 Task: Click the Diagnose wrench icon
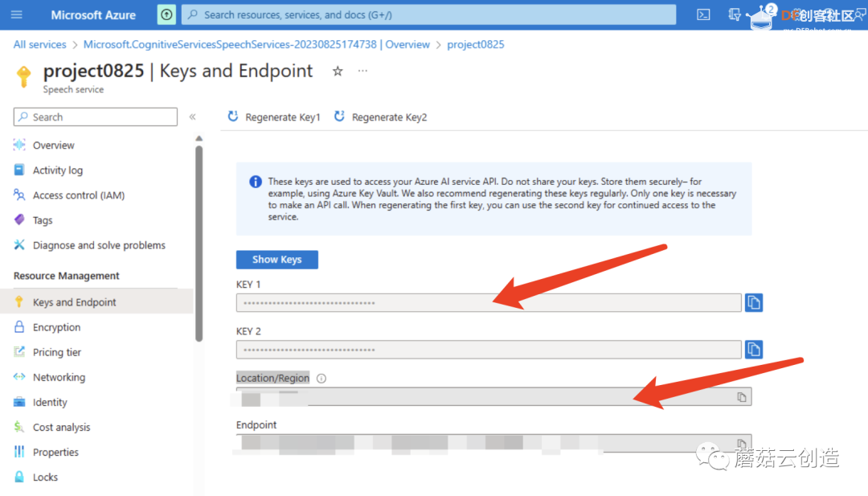(x=19, y=244)
